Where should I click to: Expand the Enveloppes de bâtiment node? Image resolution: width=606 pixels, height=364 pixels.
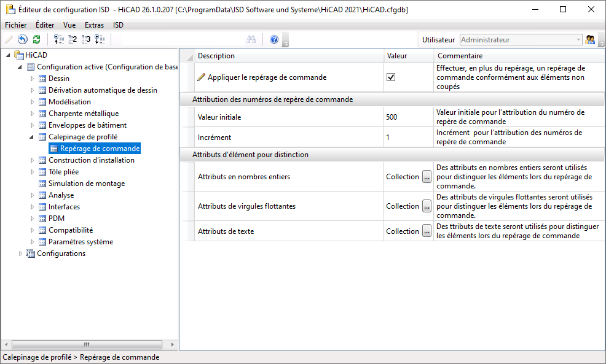coord(32,125)
